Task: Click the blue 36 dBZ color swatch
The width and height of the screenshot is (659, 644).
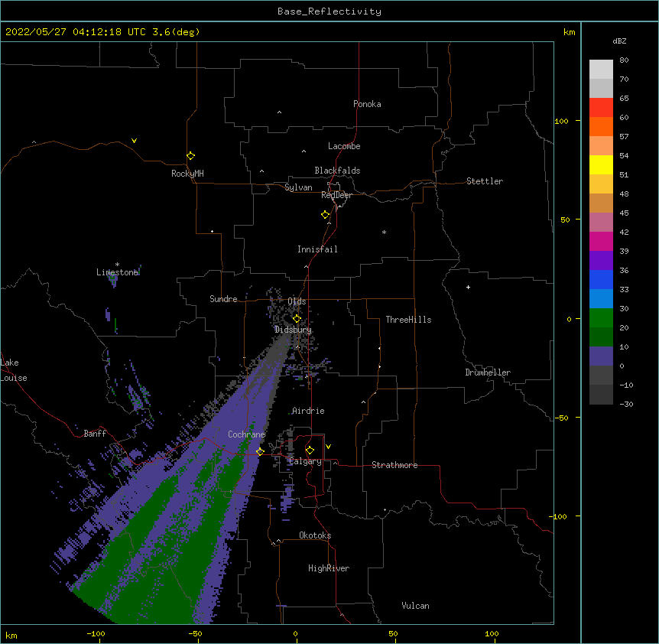Action: click(601, 279)
